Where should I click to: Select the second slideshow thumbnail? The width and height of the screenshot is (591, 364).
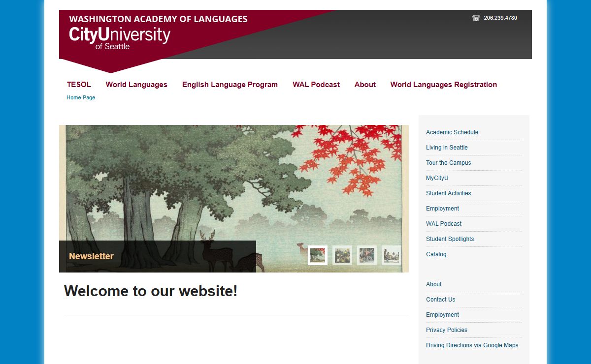pyautogui.click(x=342, y=255)
